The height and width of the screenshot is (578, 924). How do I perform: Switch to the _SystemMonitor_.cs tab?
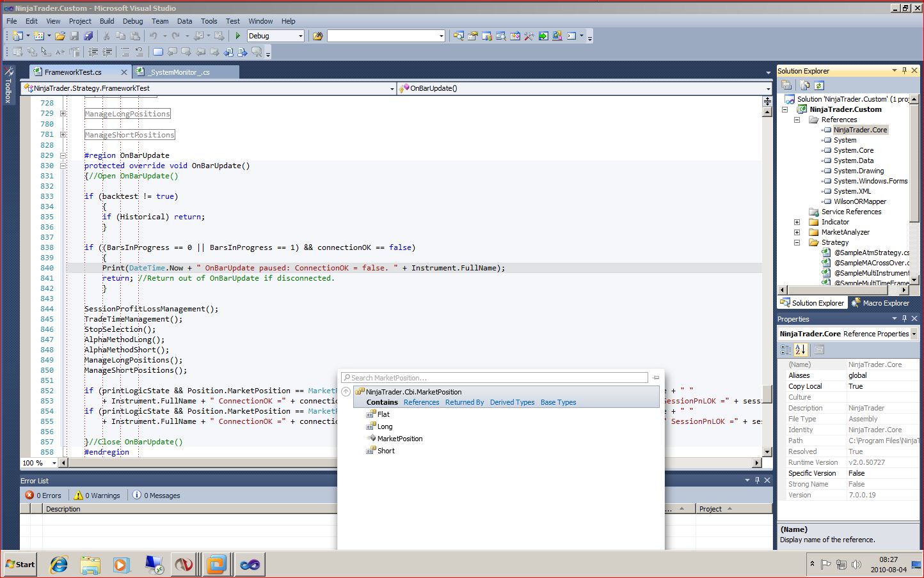(186, 72)
